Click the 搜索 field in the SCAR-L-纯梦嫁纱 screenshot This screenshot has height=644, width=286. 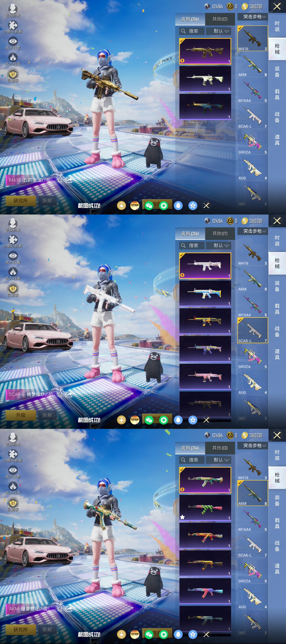coord(192,246)
